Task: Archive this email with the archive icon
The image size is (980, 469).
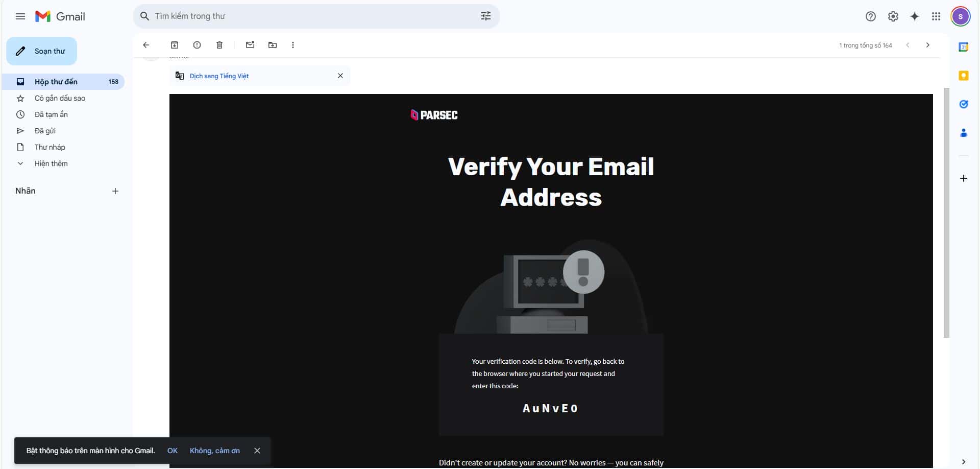Action: pos(175,45)
